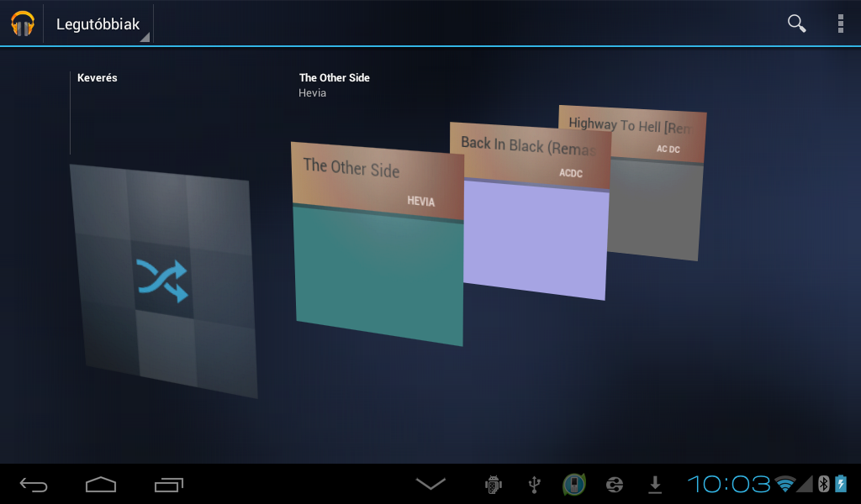Tap the Google Play Music headphones icon
The width and height of the screenshot is (861, 504).
coord(23,24)
